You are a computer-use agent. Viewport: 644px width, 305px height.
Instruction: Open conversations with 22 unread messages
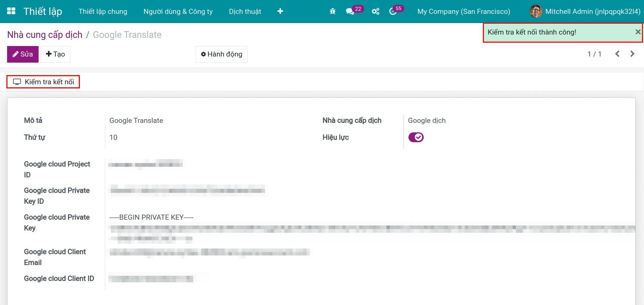click(351, 11)
